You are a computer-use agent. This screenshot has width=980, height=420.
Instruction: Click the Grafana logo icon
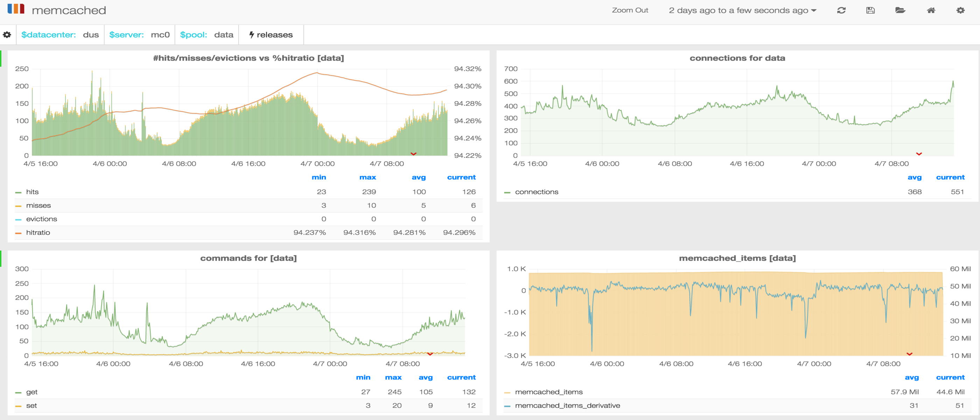16,9
